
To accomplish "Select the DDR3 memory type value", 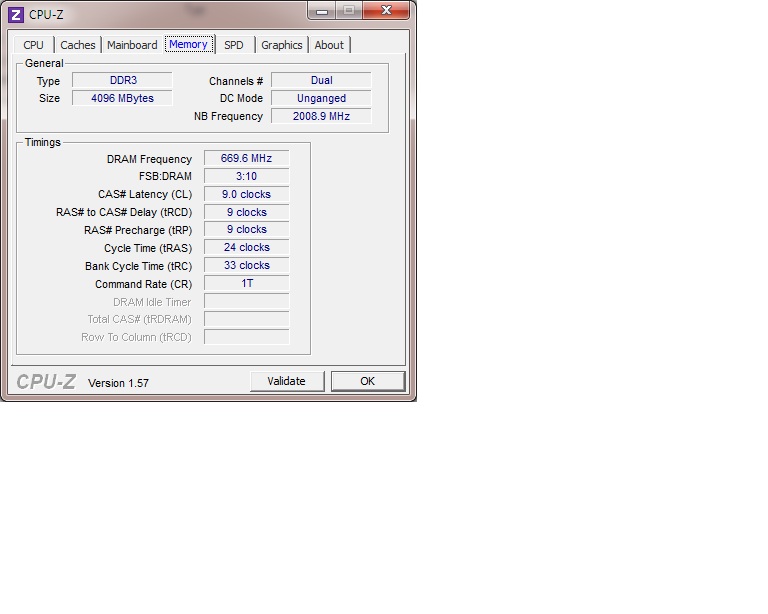I will (122, 80).
